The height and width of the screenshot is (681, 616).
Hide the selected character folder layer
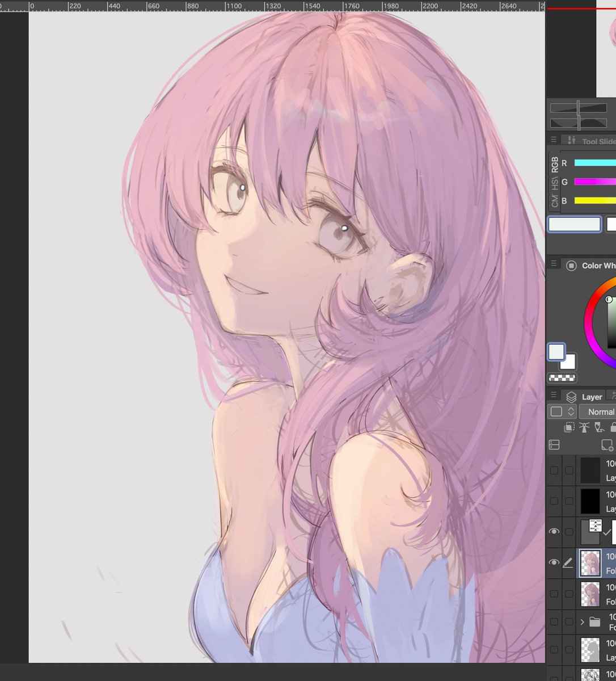(x=554, y=562)
